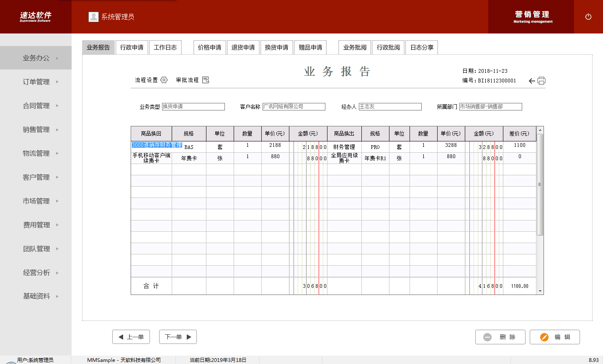The height and width of the screenshot is (364, 603).
Task: Go to previous record with 上一单
Action: (x=131, y=337)
